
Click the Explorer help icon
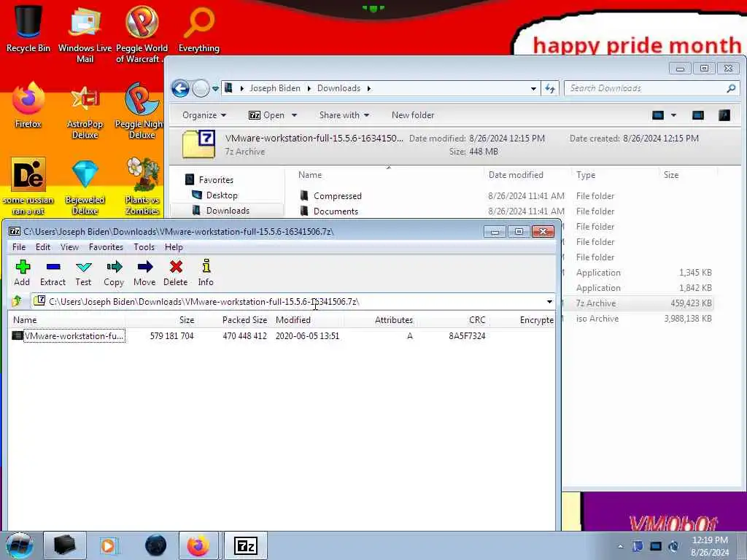[724, 115]
